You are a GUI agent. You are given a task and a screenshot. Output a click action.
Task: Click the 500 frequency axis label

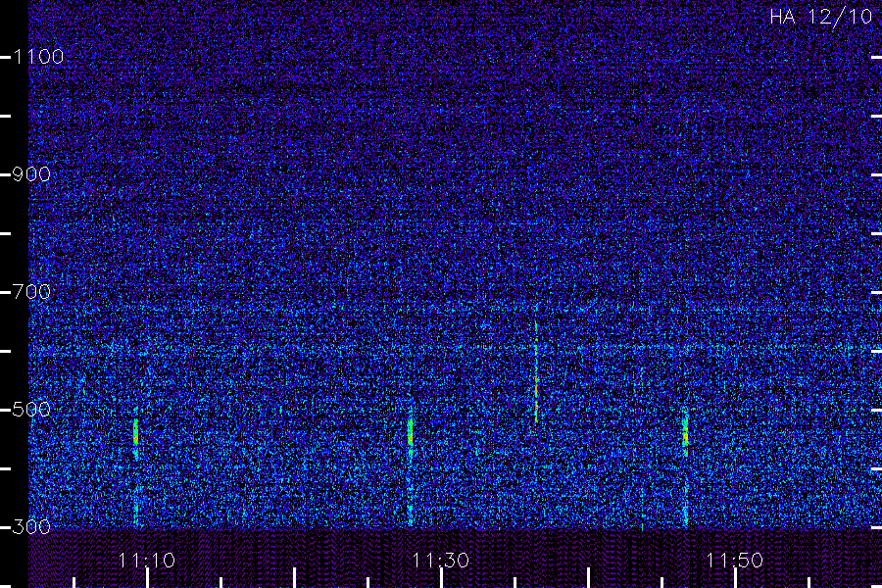click(31, 410)
